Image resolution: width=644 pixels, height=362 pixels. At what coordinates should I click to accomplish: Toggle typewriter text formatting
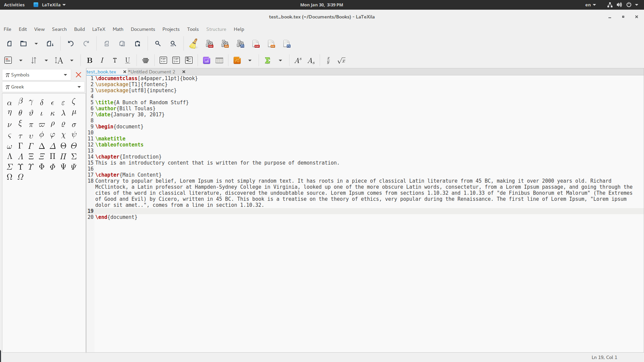pos(115,60)
